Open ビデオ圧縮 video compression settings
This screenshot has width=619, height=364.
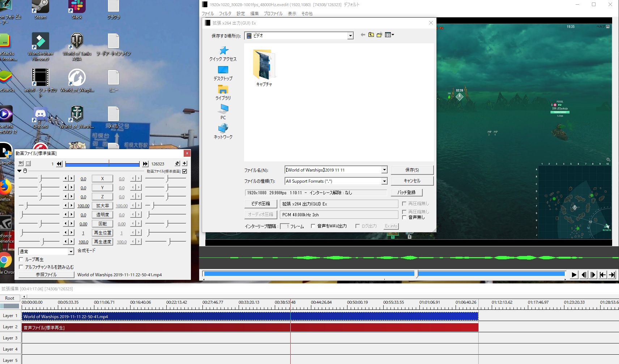[x=260, y=204]
